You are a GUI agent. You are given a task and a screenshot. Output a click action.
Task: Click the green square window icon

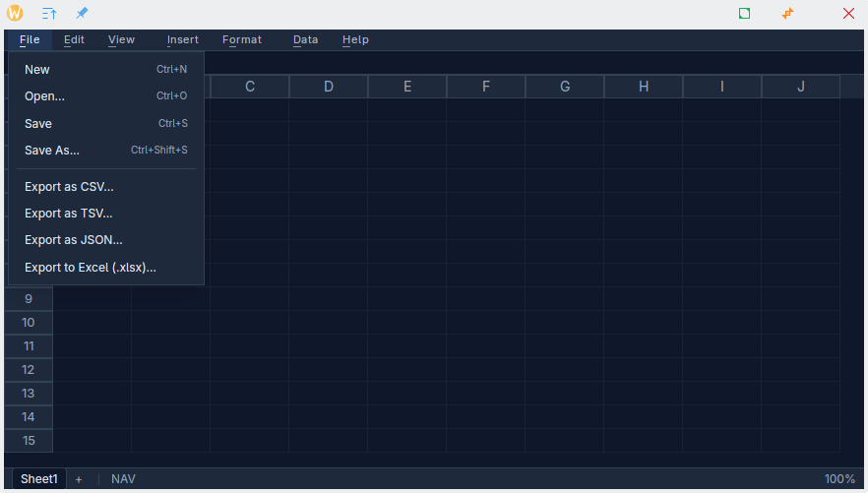tap(745, 14)
